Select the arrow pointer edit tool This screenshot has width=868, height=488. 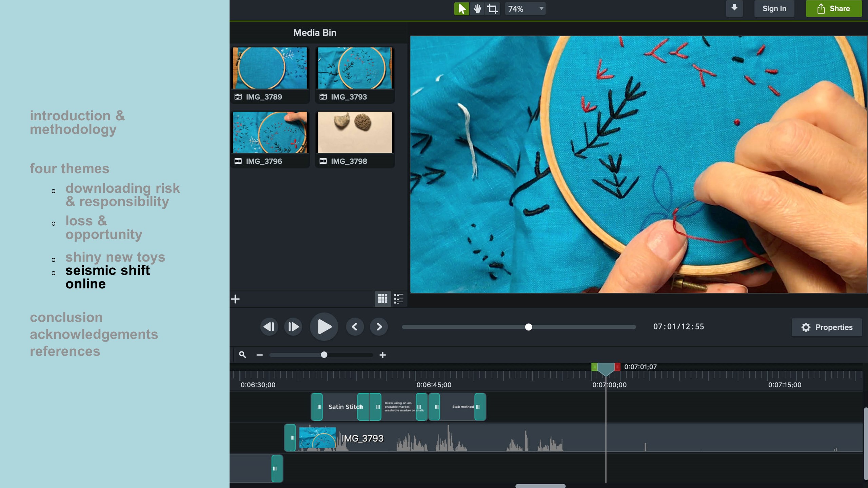coord(461,9)
